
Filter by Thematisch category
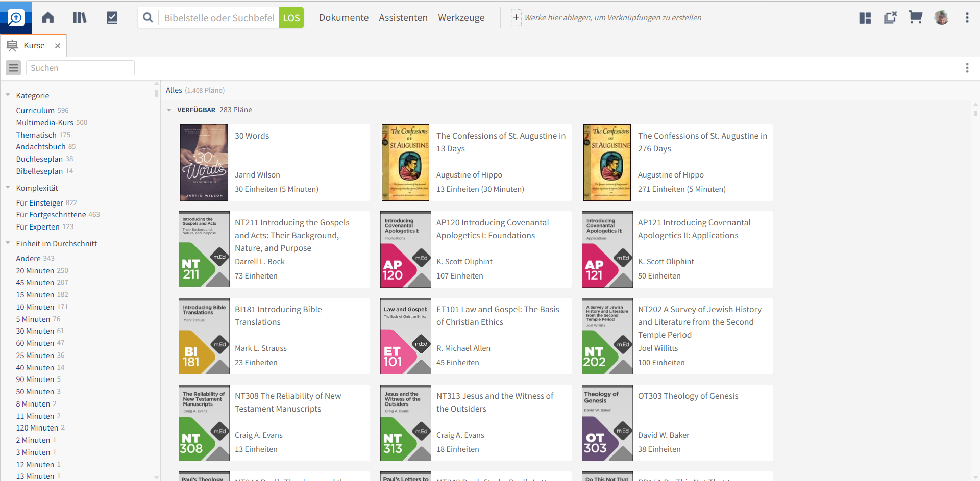click(x=36, y=135)
